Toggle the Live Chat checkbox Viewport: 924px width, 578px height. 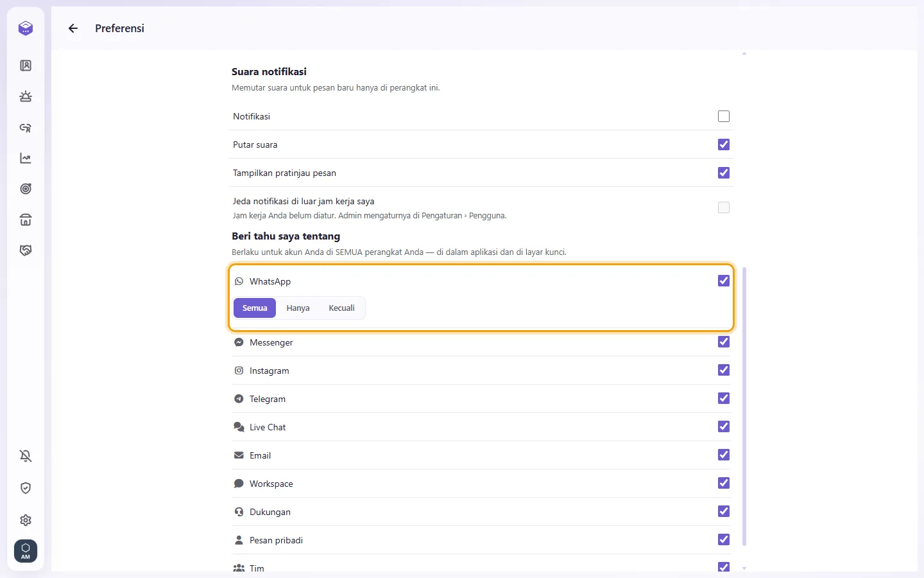point(724,426)
